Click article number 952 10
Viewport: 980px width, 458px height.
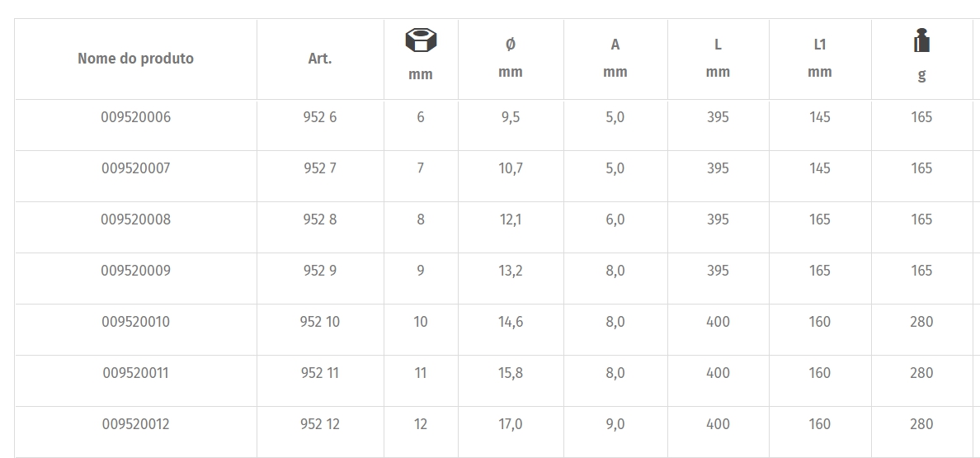[320, 323]
